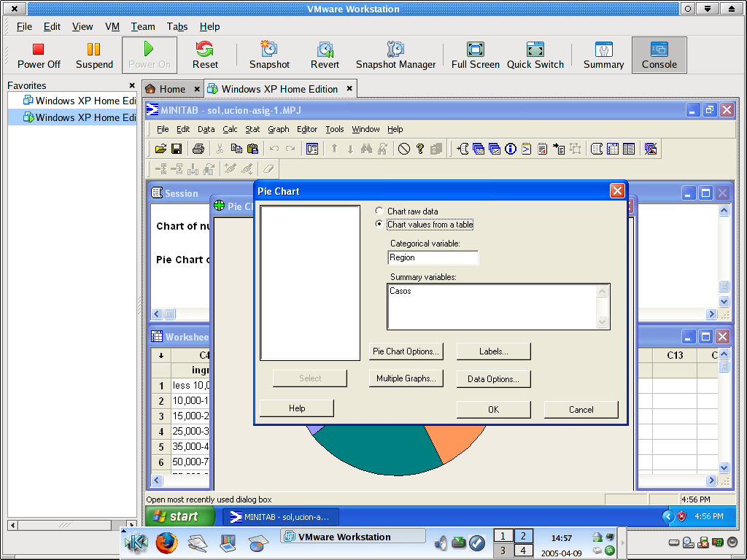Click the ReportPad page icon
The image size is (747, 560).
pos(542,149)
